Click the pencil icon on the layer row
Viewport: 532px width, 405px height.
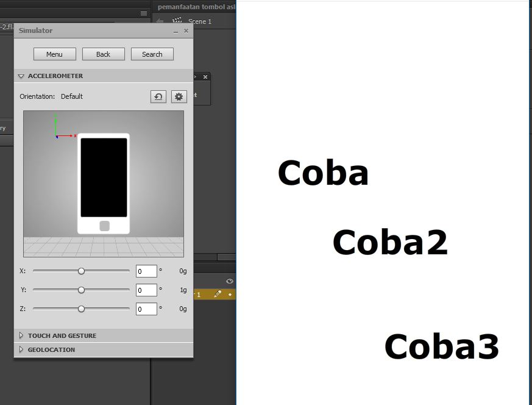pos(218,294)
